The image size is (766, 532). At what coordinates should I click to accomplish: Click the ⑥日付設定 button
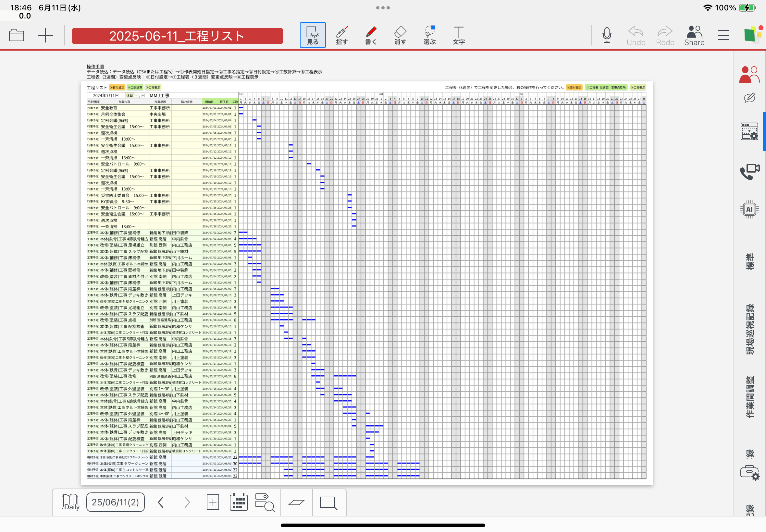coord(574,88)
